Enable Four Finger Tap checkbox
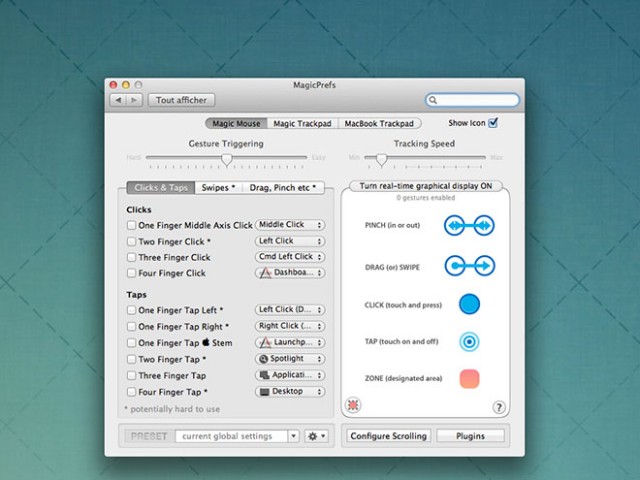This screenshot has height=480, width=640. click(131, 392)
